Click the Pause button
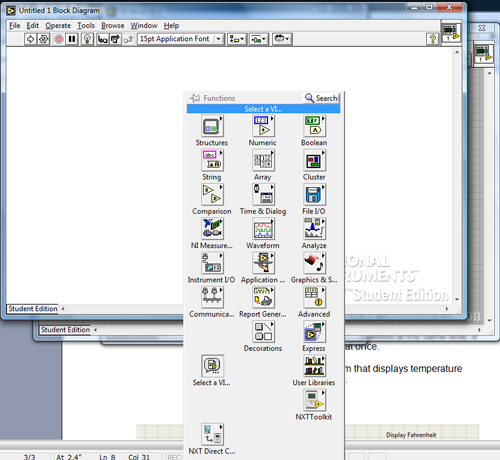500x460 pixels. [72, 39]
